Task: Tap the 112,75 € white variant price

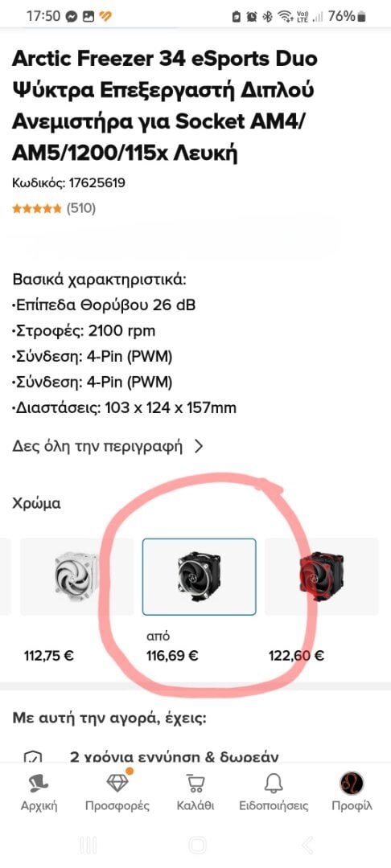Action: 49,656
